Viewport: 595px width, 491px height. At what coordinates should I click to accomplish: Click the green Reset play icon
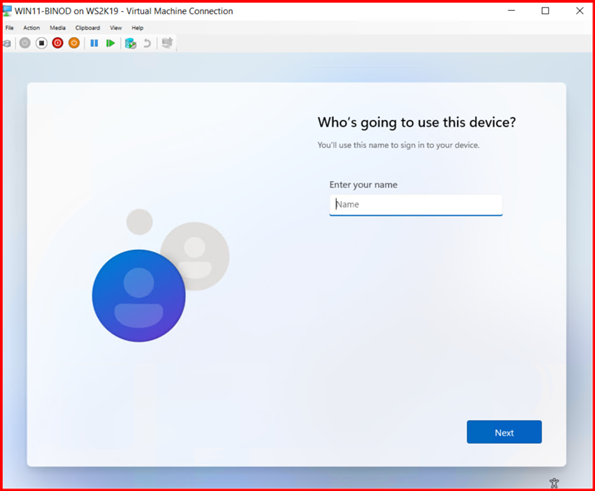[x=110, y=43]
